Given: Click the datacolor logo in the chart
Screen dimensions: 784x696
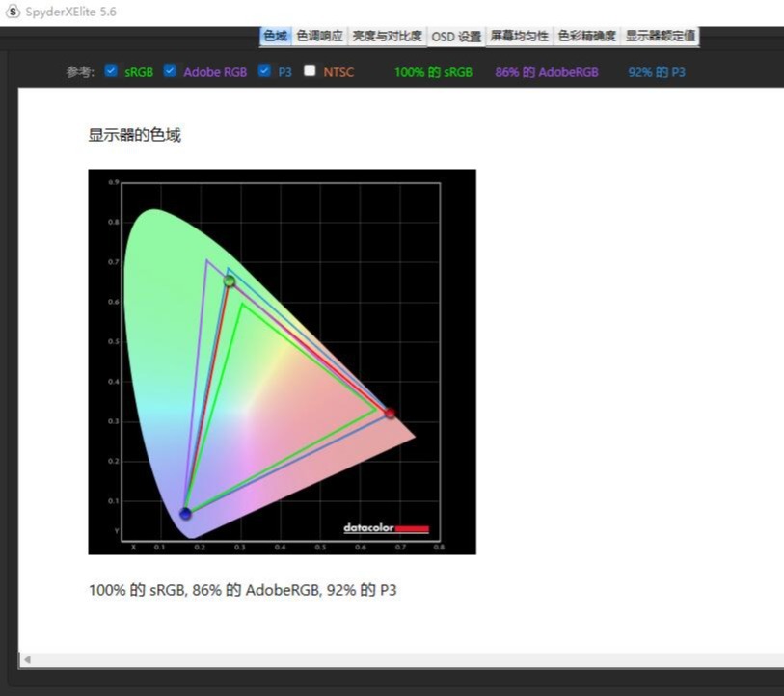Looking at the screenshot, I should [386, 528].
